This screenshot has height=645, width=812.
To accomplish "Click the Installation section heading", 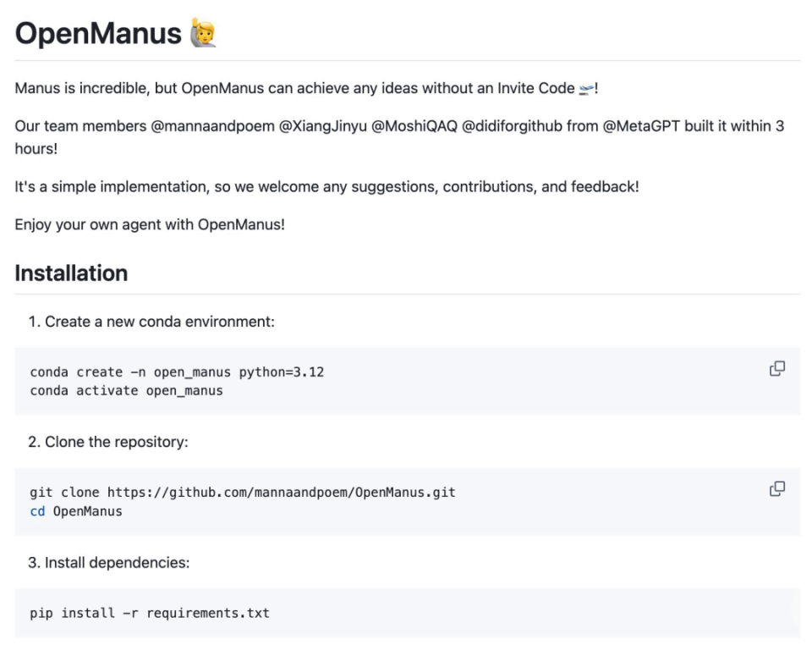I will 71,273.
